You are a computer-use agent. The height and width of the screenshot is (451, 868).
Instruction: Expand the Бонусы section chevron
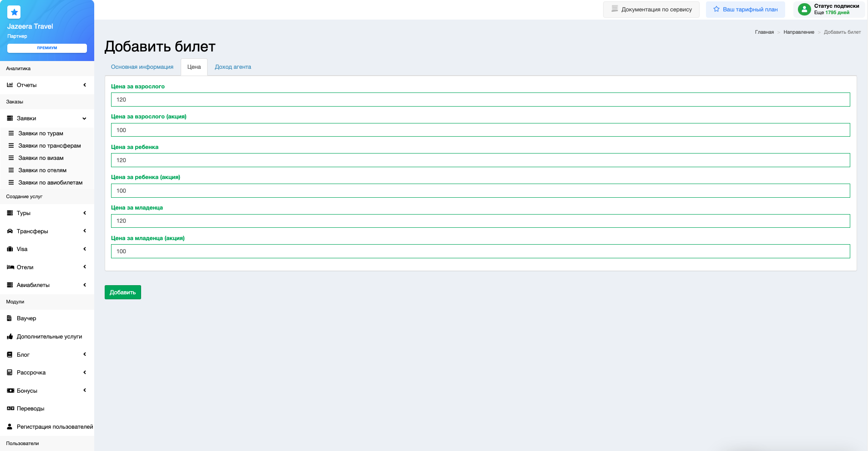[85, 390]
